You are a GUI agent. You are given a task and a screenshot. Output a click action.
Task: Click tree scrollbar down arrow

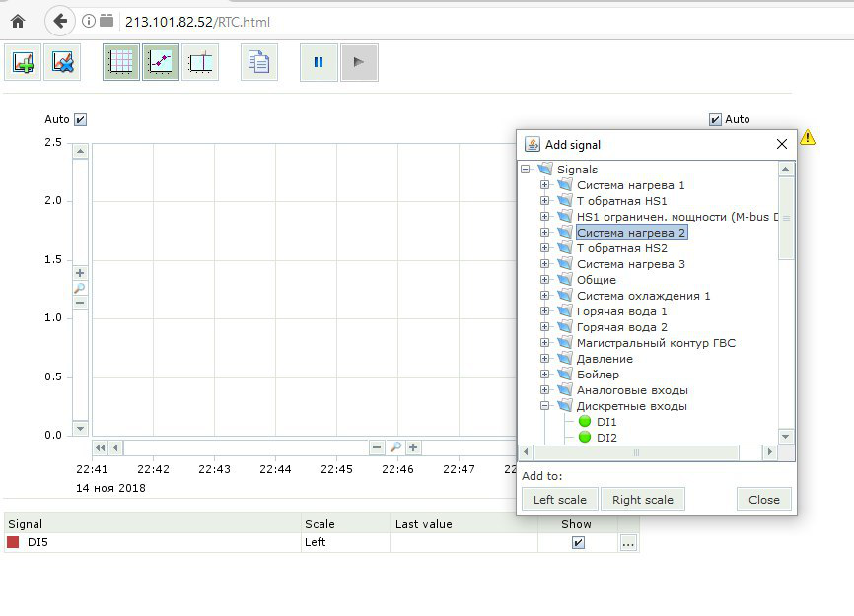(785, 437)
